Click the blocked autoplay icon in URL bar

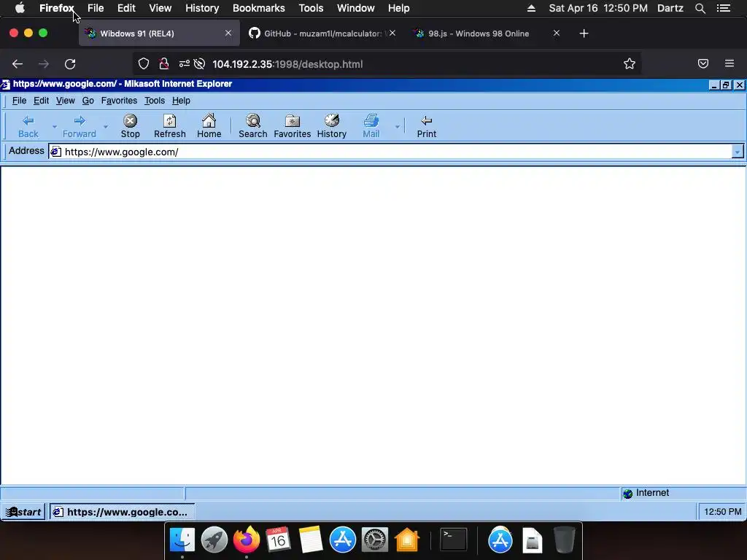click(200, 64)
